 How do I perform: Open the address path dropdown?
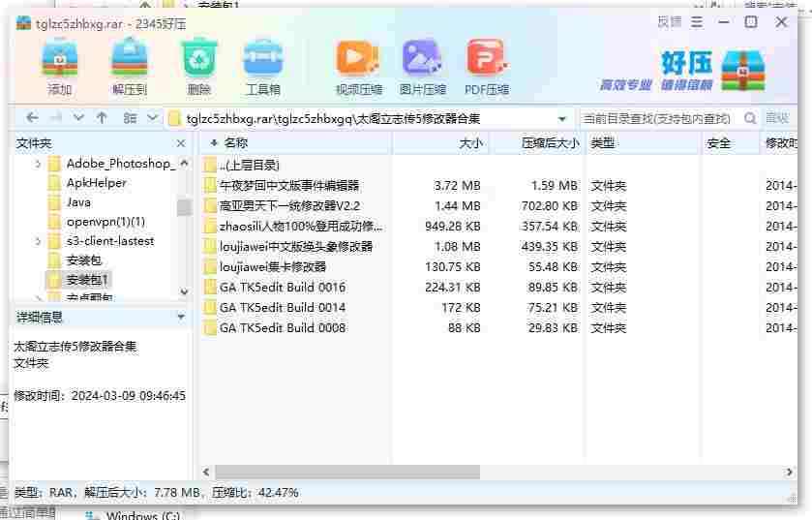tap(562, 118)
